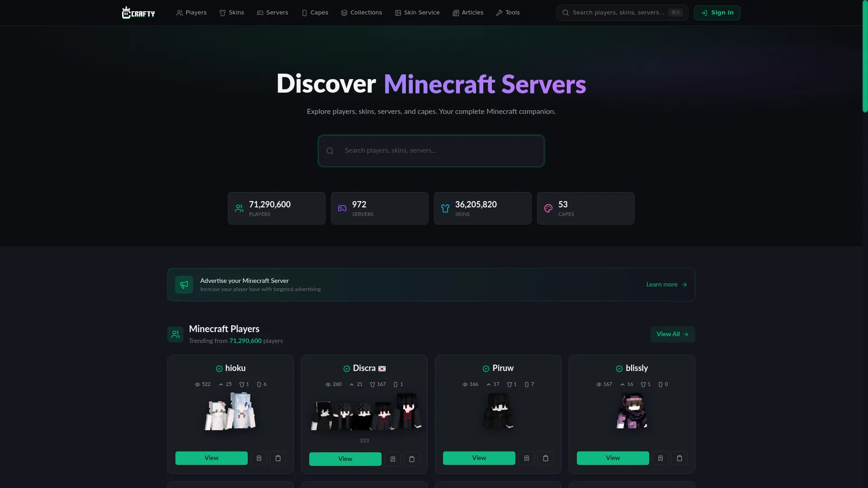Click the green 71,290,600 trending count
The width and height of the screenshot is (868, 488).
pos(245,341)
